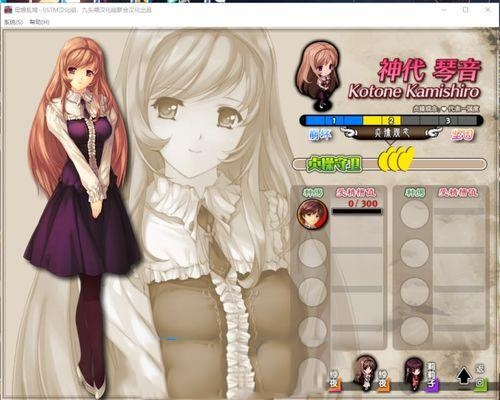Select the red-haired male portrait in the first slot
Viewport: 500px width, 400px height.
pos(312,214)
